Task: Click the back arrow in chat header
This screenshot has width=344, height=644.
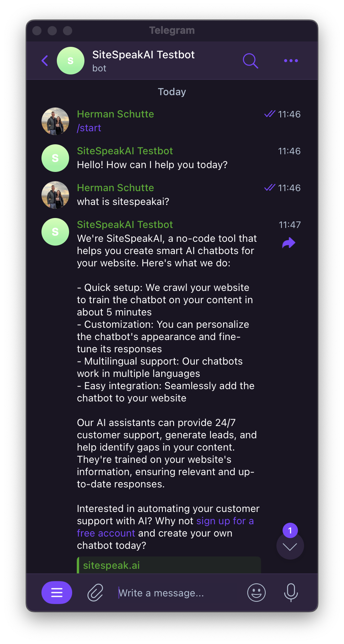Action: tap(45, 61)
